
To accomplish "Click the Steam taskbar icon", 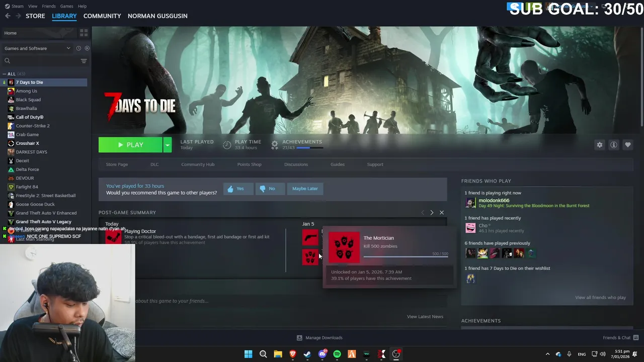I will (307, 354).
